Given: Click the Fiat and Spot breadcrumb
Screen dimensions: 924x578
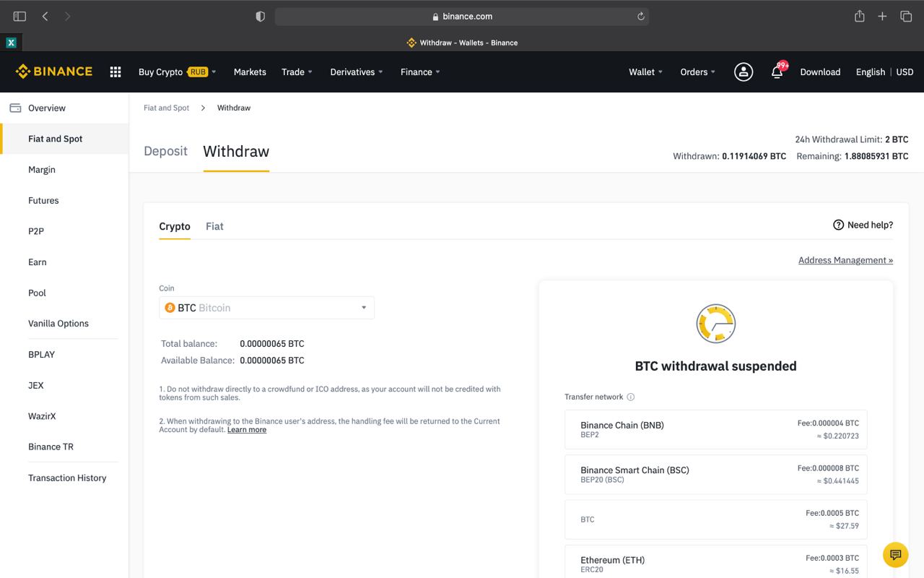Looking at the screenshot, I should [x=166, y=108].
